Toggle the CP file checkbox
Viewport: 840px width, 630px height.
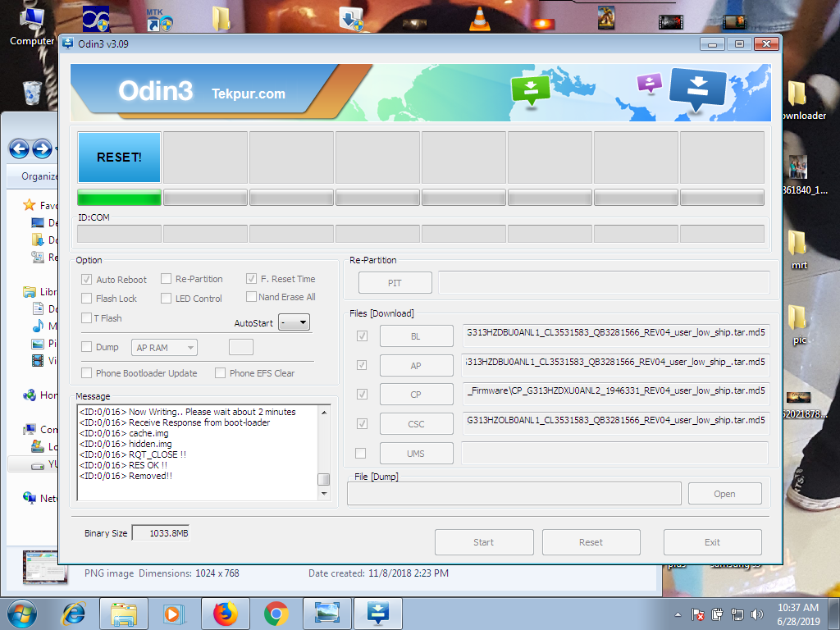[x=362, y=395]
